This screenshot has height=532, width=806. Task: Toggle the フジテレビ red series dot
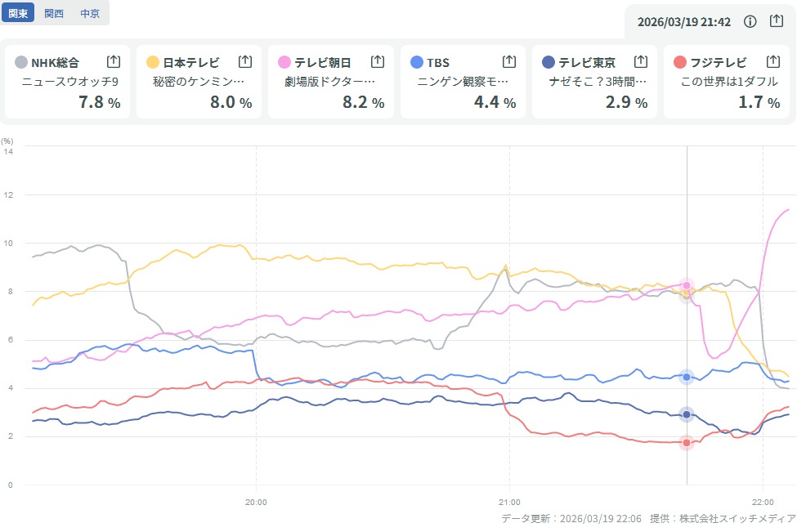click(x=680, y=62)
